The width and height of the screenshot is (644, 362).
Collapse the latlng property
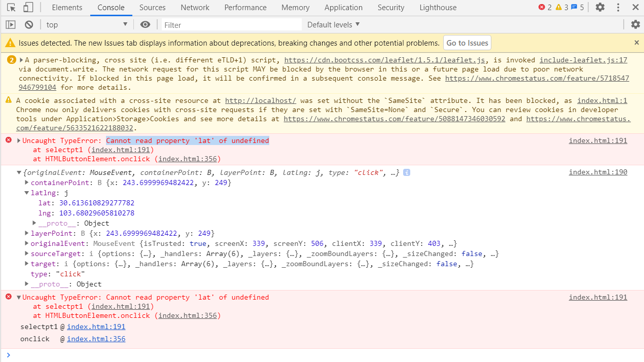pyautogui.click(x=27, y=193)
